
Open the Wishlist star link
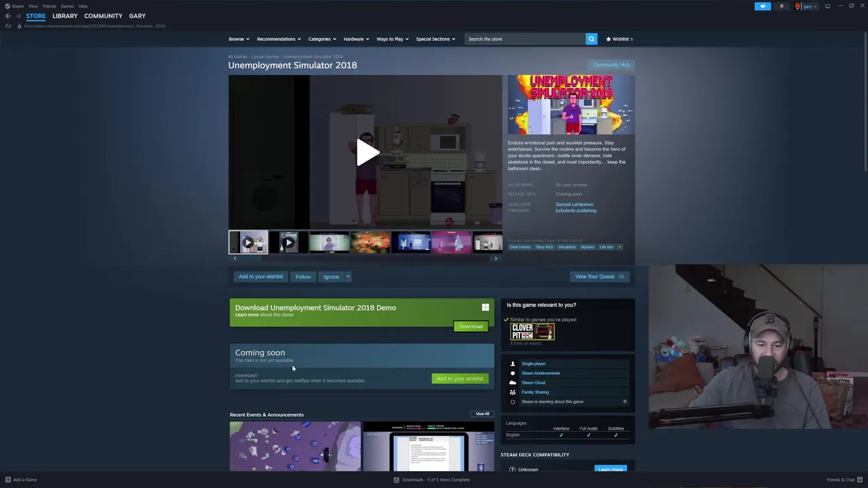619,39
